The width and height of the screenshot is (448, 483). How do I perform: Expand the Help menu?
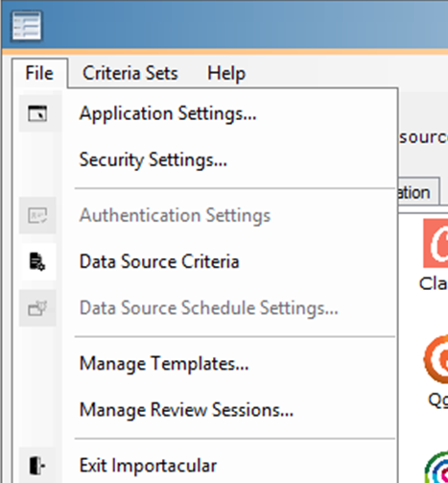click(226, 73)
